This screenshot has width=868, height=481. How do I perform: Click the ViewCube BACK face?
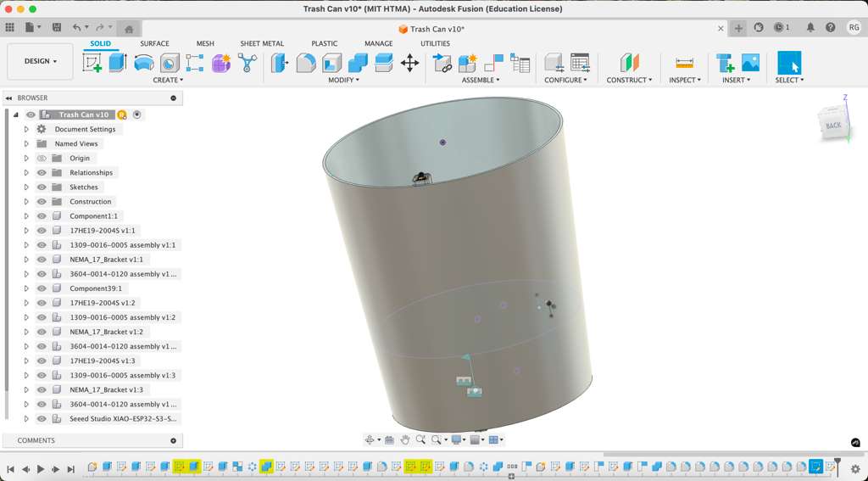tap(833, 126)
